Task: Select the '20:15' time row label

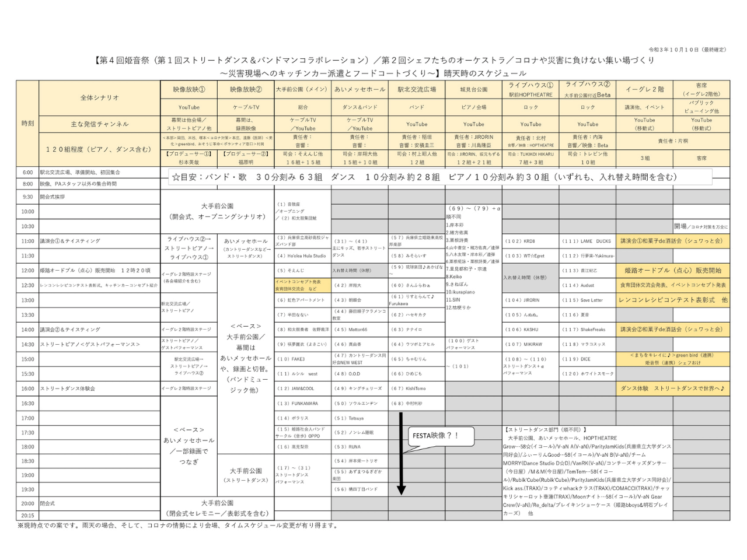Action: (27, 516)
